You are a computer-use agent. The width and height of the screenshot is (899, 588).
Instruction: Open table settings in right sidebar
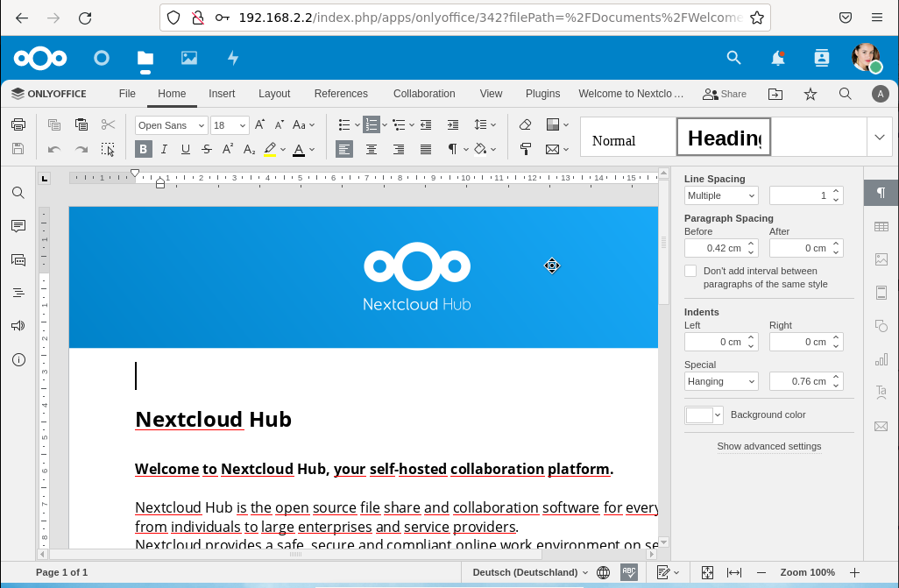coord(881,227)
